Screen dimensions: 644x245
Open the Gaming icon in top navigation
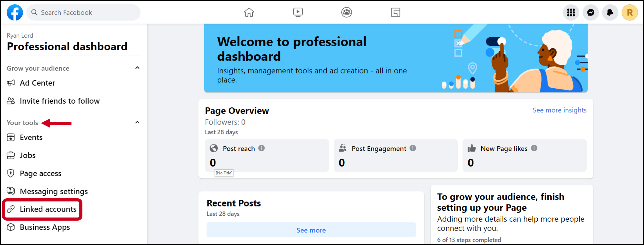395,12
